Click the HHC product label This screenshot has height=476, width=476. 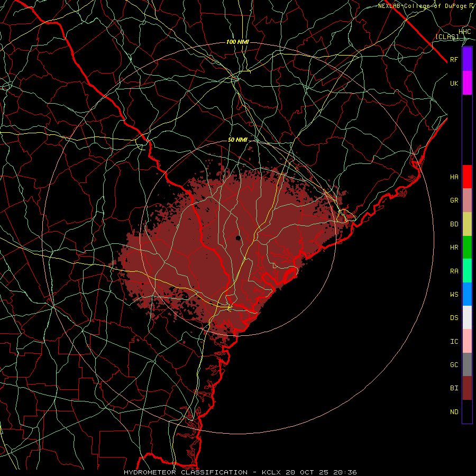pyautogui.click(x=465, y=32)
